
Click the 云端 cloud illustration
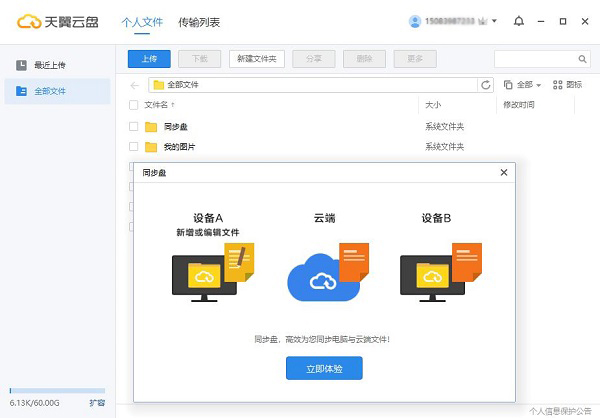[x=328, y=273]
